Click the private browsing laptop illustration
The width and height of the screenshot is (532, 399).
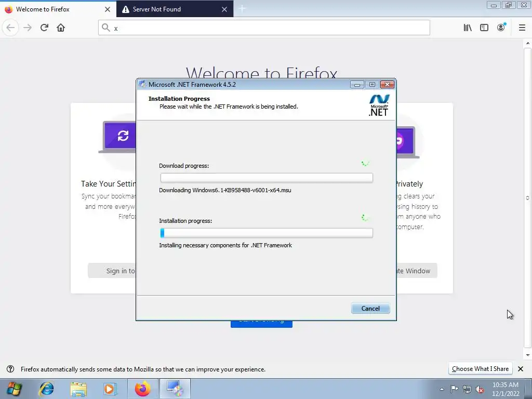coord(408,142)
